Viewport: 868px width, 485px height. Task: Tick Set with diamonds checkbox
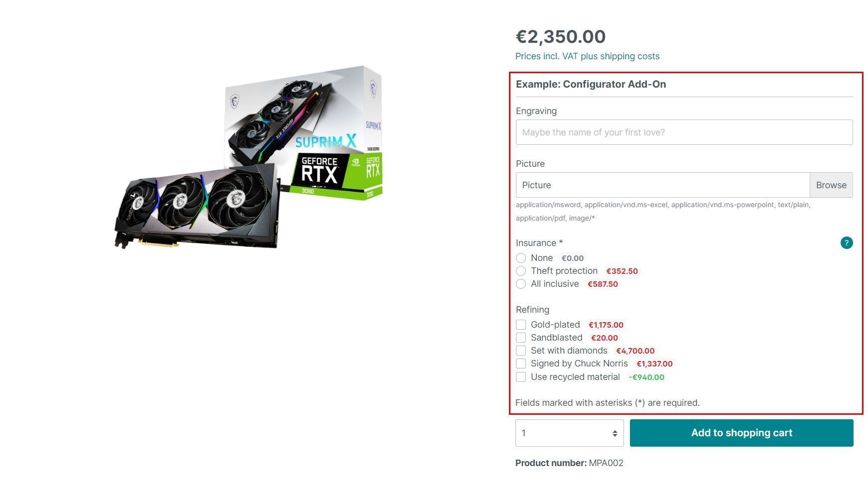click(x=521, y=351)
